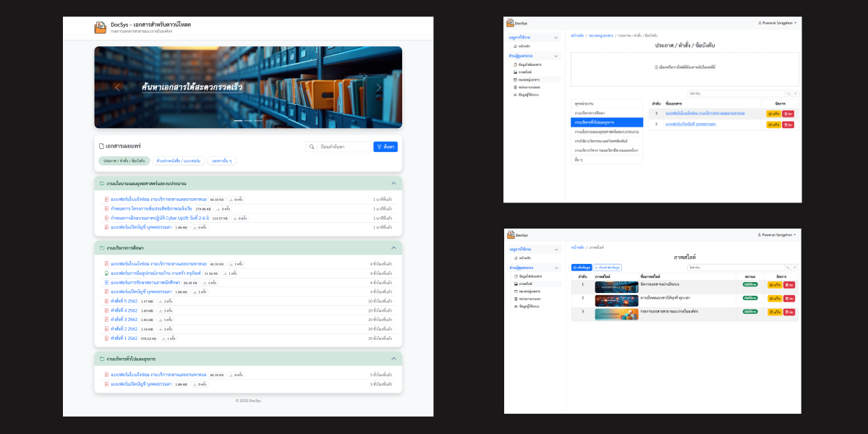Open 'Pawanai Songphon' user dropdown in top-right window

(x=777, y=22)
